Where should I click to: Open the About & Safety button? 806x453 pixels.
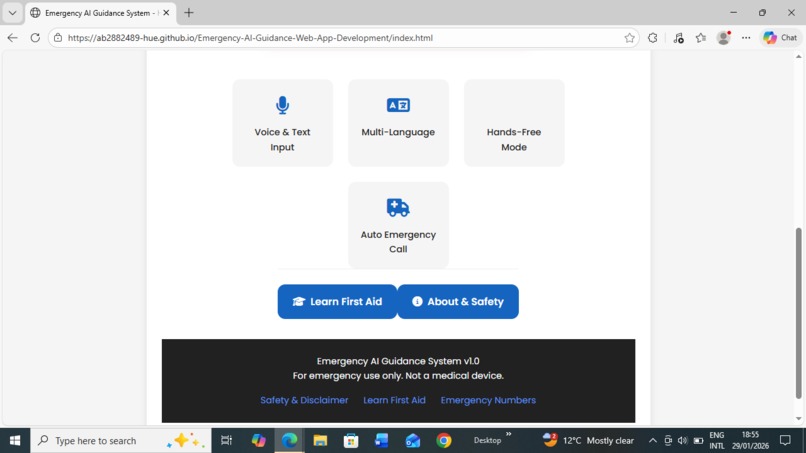[x=458, y=302]
